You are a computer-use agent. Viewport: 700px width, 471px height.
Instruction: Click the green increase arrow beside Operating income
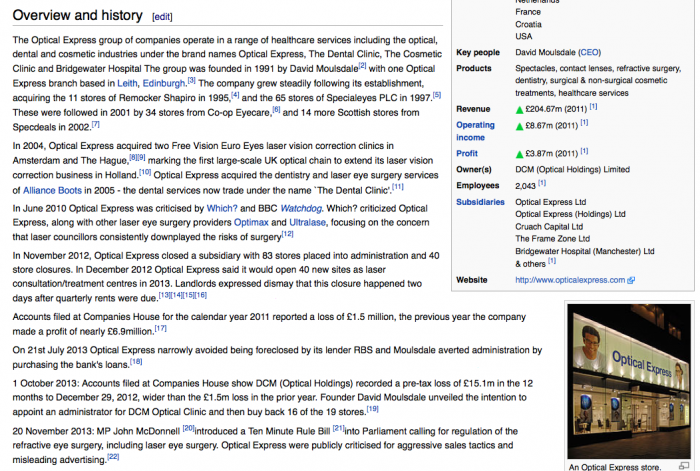519,126
